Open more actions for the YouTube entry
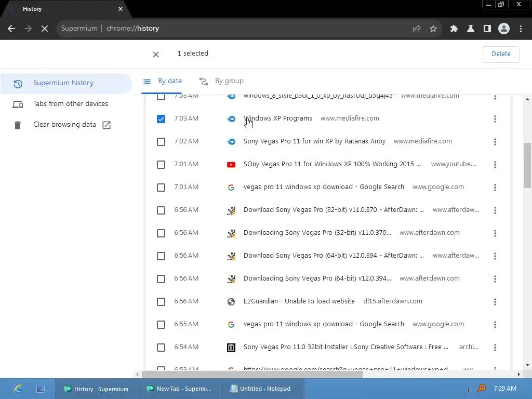Screen dimensions: 532x399 click(x=495, y=165)
